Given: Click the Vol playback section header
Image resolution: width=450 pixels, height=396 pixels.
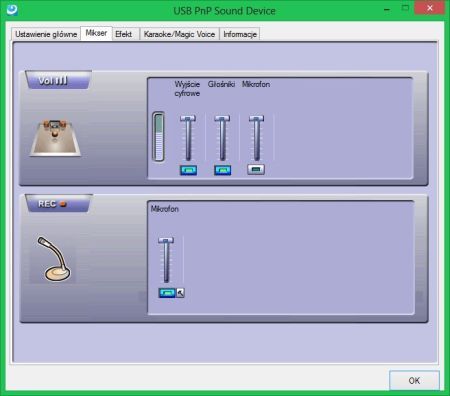Looking at the screenshot, I should 58,80.
